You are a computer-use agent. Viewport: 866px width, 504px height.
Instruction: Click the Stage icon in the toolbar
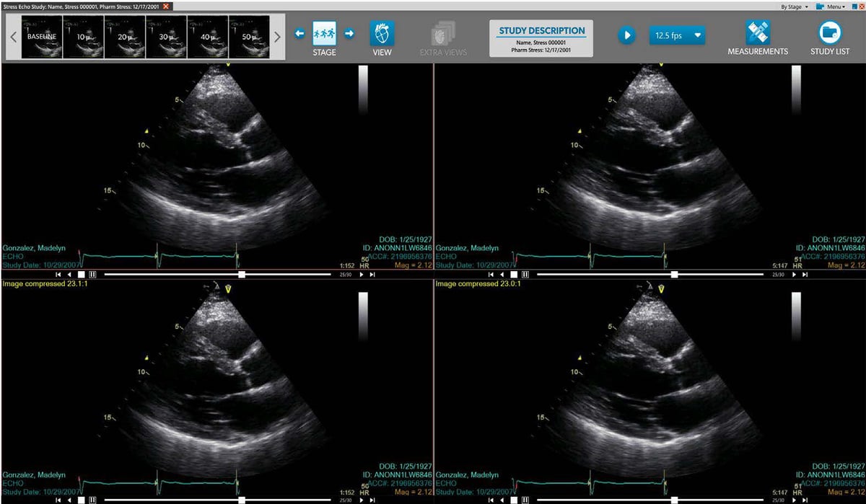(x=324, y=34)
